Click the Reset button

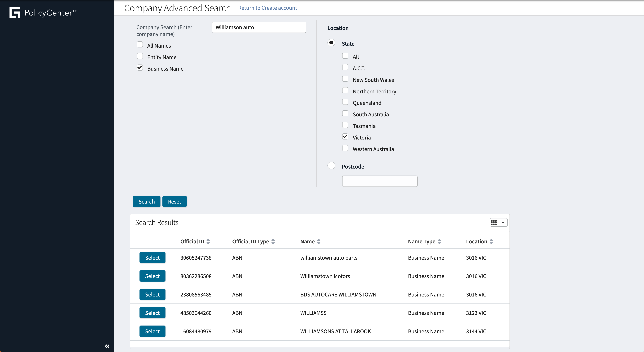click(174, 202)
